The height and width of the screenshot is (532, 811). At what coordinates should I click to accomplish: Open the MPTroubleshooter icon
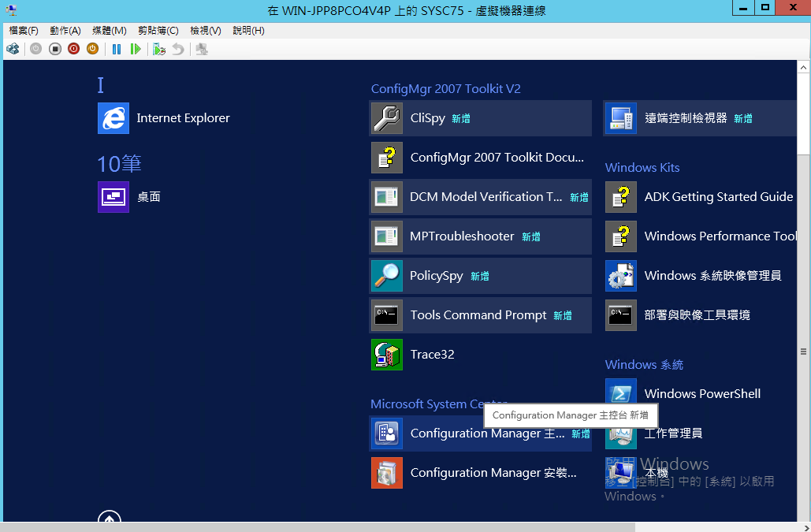[387, 236]
